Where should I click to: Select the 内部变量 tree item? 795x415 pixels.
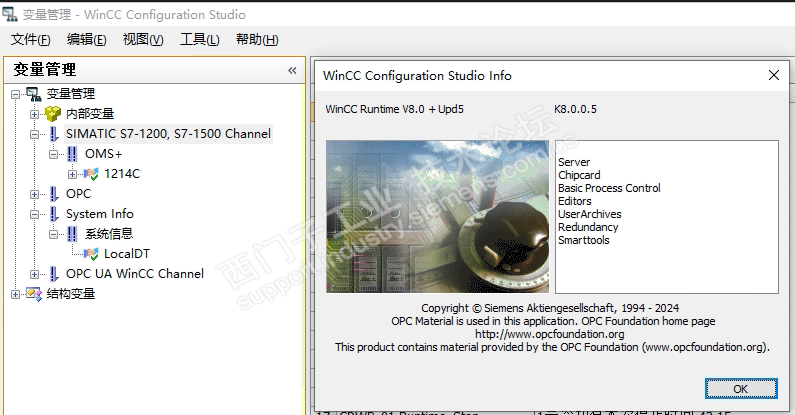tap(90, 114)
